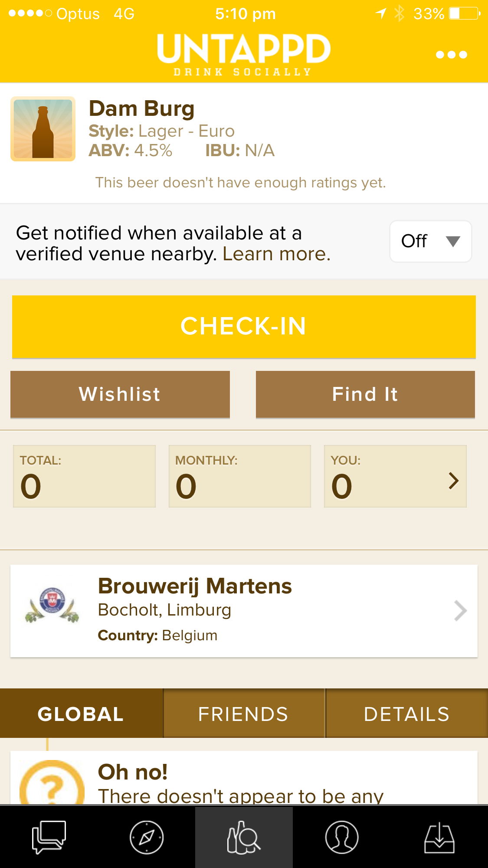Open the notification Off dropdown

pos(430,241)
